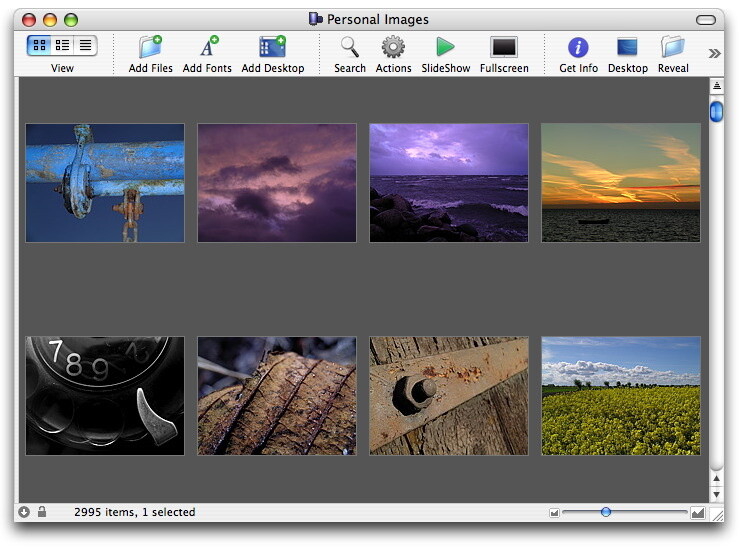Set image as Desktop picture
This screenshot has height=547, width=744.
coord(627,47)
